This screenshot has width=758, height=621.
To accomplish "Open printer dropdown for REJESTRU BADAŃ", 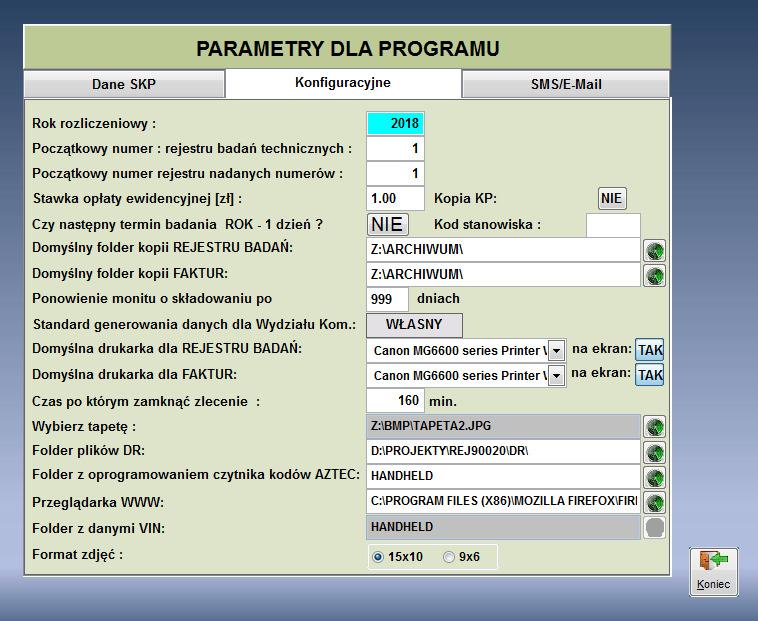I will 556,350.
